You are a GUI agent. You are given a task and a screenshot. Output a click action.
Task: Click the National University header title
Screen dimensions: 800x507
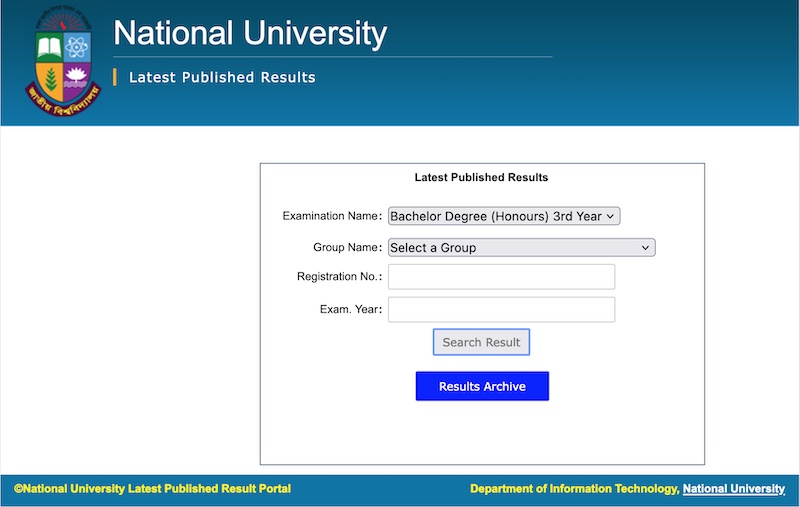click(x=250, y=33)
